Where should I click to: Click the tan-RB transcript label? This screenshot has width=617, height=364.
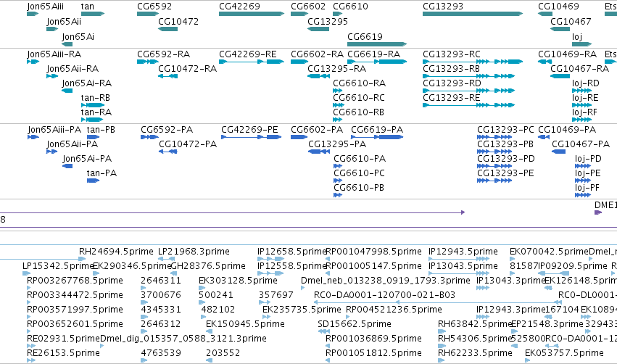click(95, 98)
